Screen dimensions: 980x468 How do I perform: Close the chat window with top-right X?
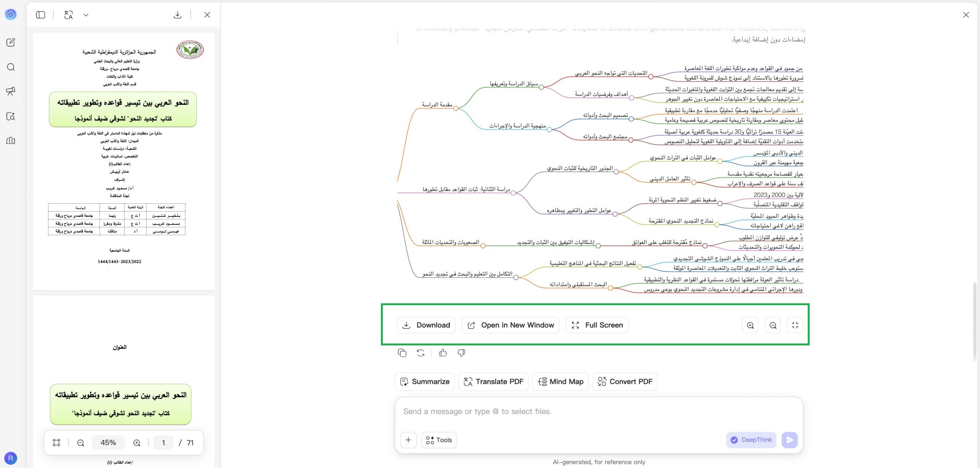click(x=966, y=15)
